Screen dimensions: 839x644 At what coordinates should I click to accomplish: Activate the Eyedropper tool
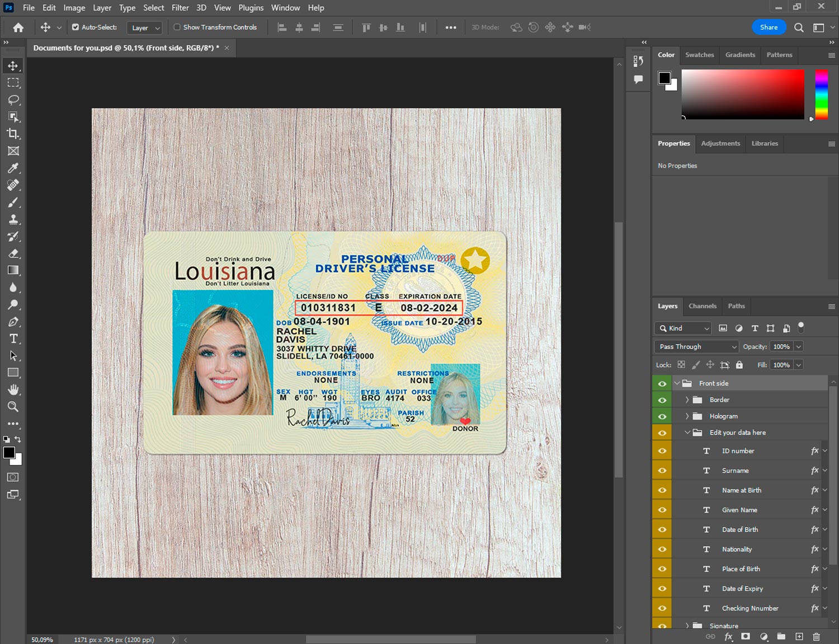[13, 168]
